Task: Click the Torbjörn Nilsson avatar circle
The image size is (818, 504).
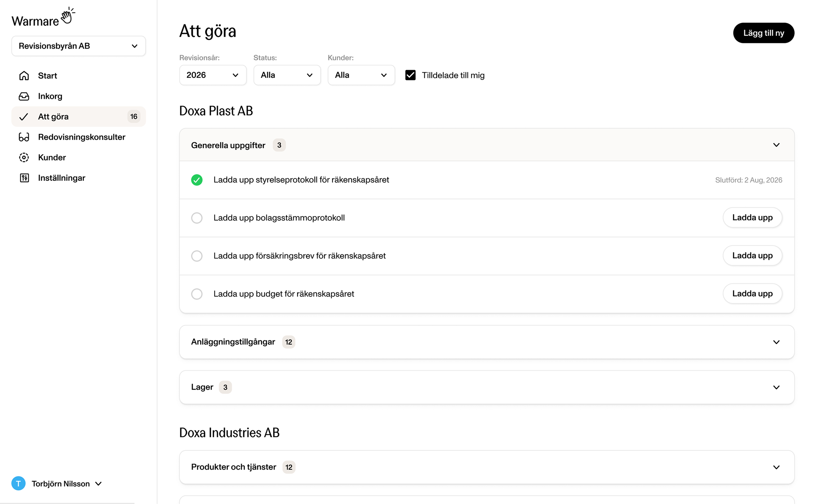Action: [x=18, y=484]
